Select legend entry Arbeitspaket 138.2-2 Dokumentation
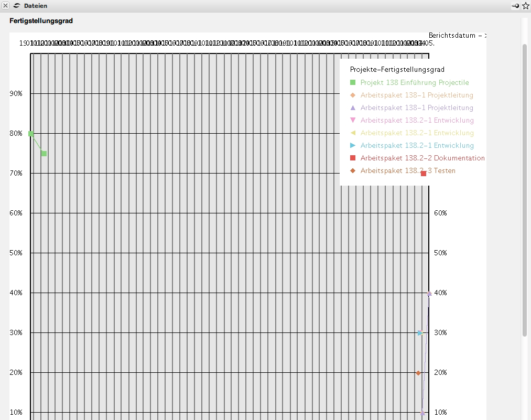The image size is (531, 420). tap(422, 158)
